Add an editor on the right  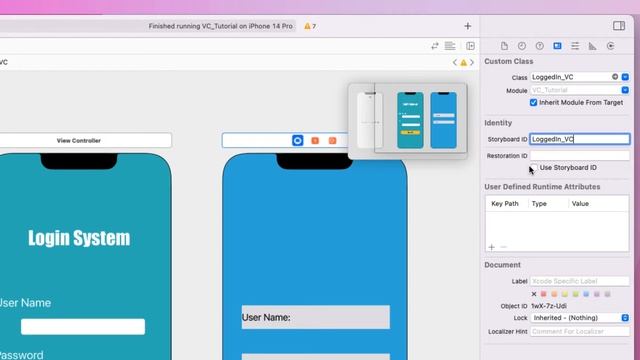tap(470, 46)
